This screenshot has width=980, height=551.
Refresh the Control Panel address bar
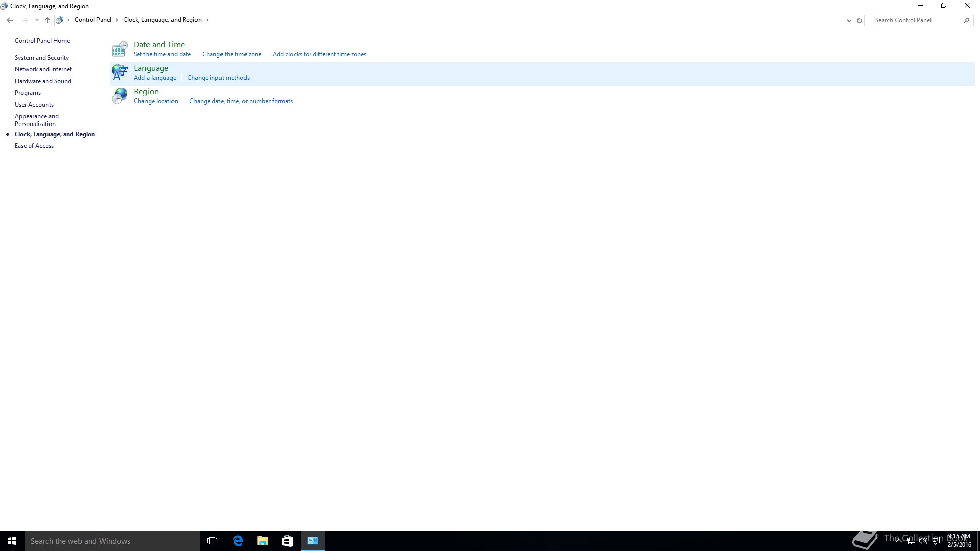point(860,20)
